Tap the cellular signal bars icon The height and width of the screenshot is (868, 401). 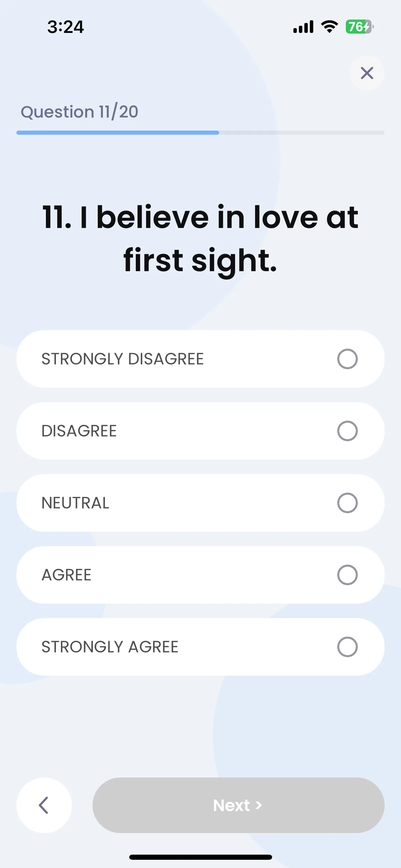coord(303,27)
